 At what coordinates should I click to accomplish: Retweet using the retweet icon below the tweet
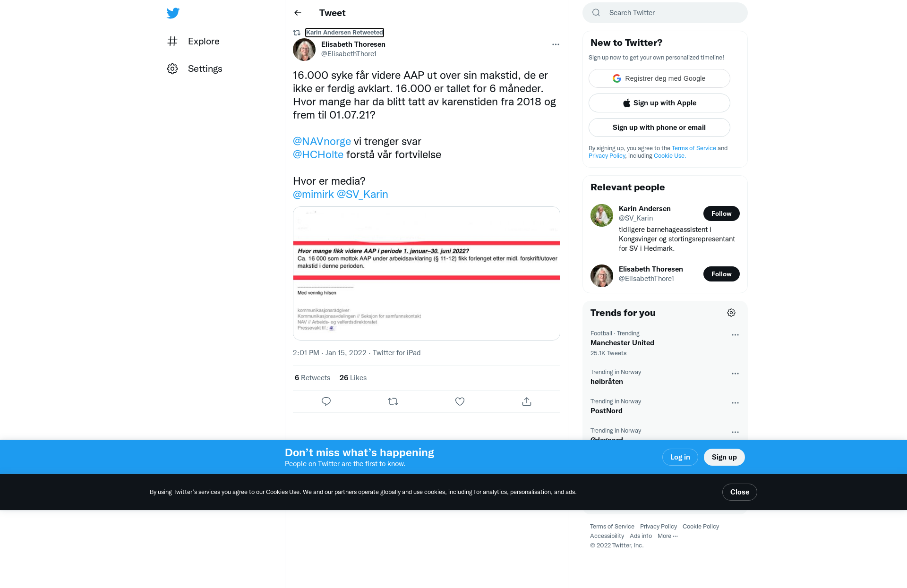pos(393,401)
